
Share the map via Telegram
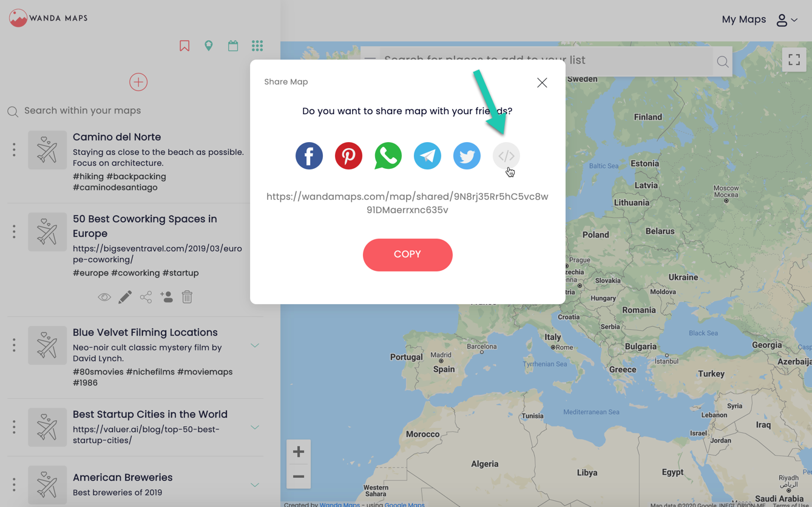coord(427,155)
